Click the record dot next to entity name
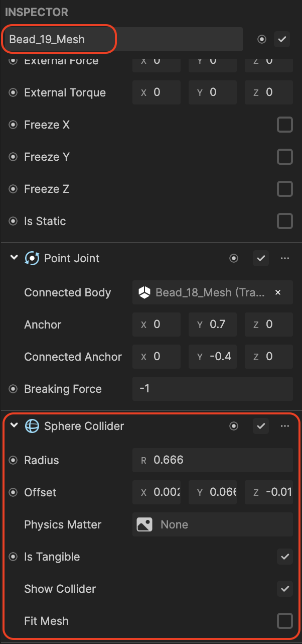The image size is (302, 644). click(261, 39)
